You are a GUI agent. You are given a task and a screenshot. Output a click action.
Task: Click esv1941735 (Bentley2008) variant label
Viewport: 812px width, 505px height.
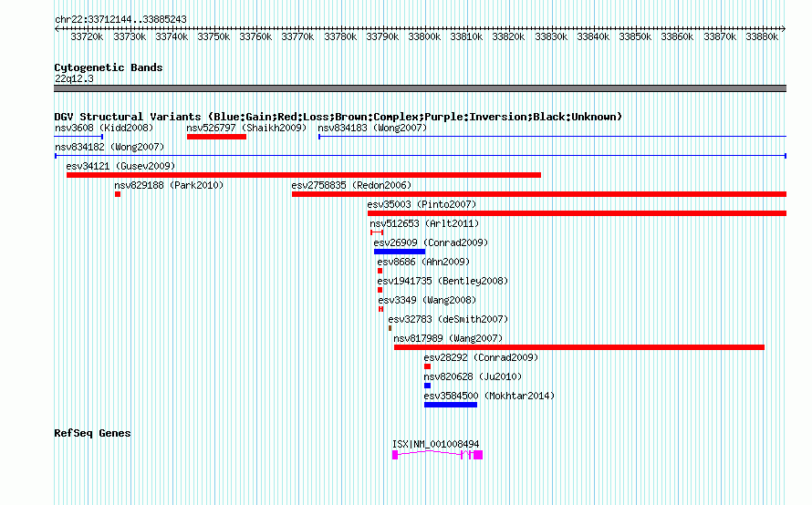coord(442,281)
